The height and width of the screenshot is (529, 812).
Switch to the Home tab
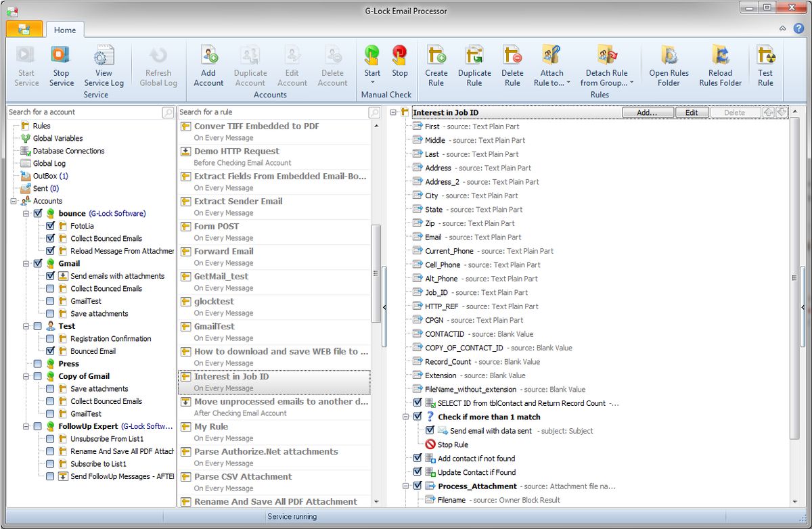click(x=65, y=30)
